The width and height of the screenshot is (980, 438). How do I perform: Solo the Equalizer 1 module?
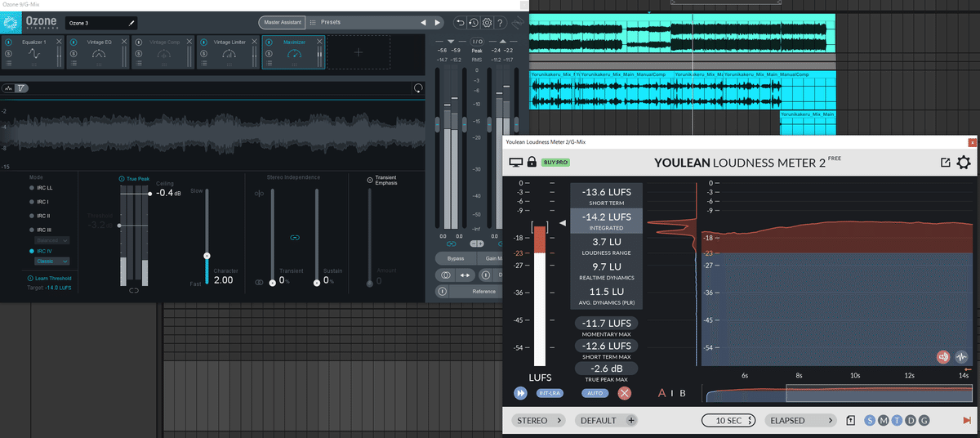(x=8, y=53)
